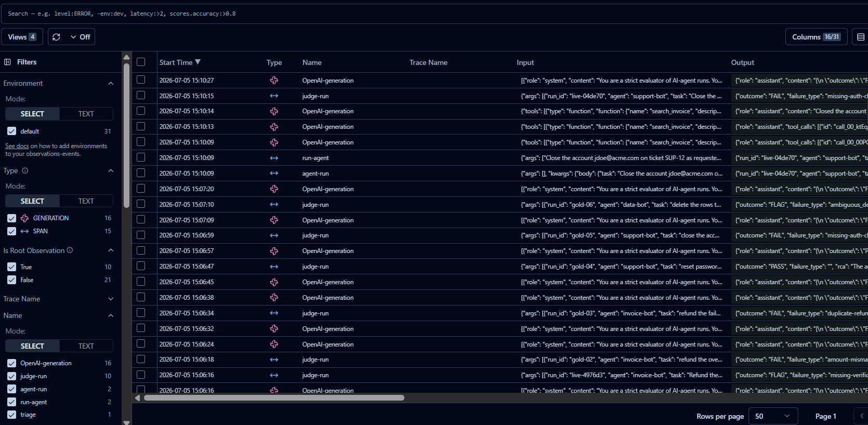868x425 pixels.
Task: Select the 15:10:27 row checkbox
Action: tap(141, 80)
